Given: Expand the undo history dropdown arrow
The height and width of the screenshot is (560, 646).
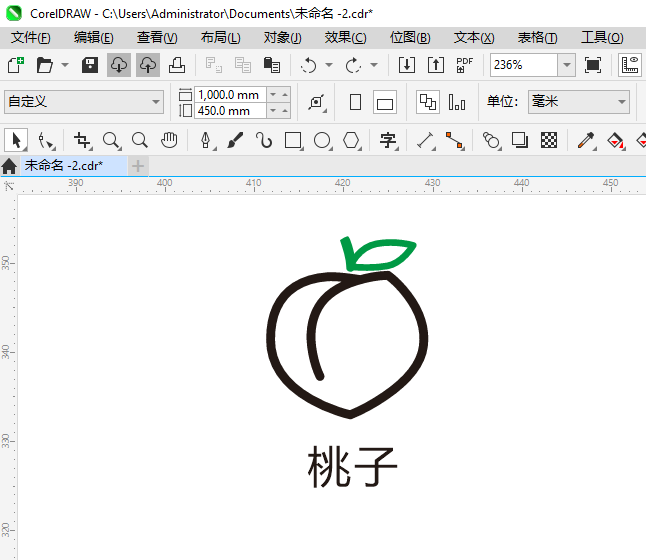Looking at the screenshot, I should (x=329, y=65).
